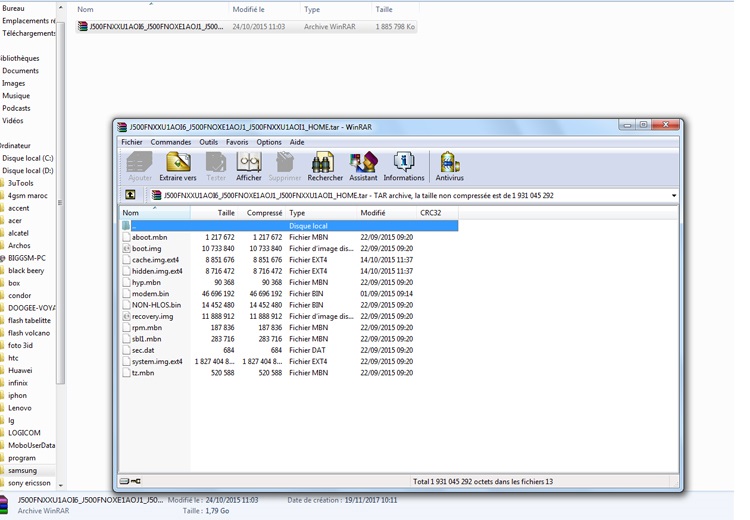Click the Extraire vers toolbar icon
This screenshot has height=520, width=750.
tap(178, 162)
